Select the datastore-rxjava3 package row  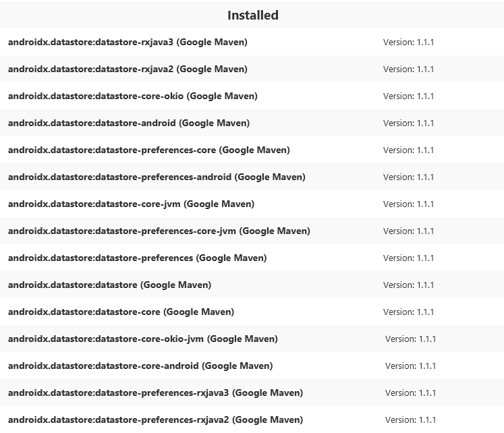pyautogui.click(x=128, y=42)
